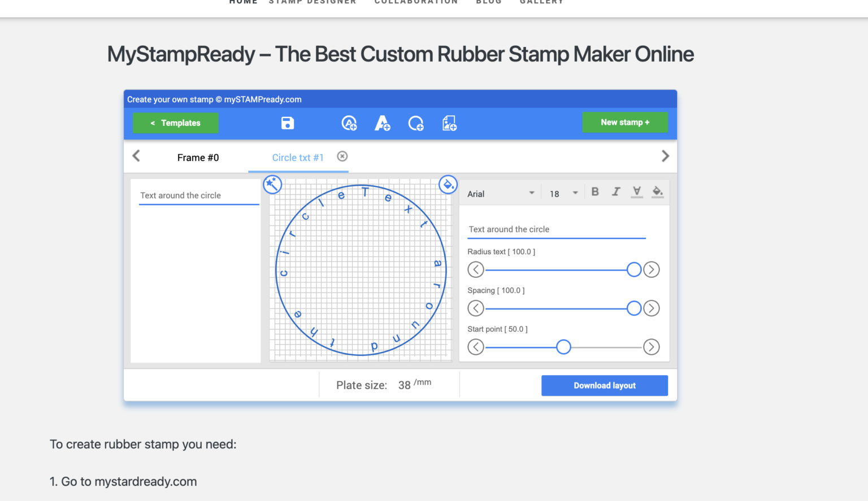Increase Spacing with right arrow

[x=652, y=308]
